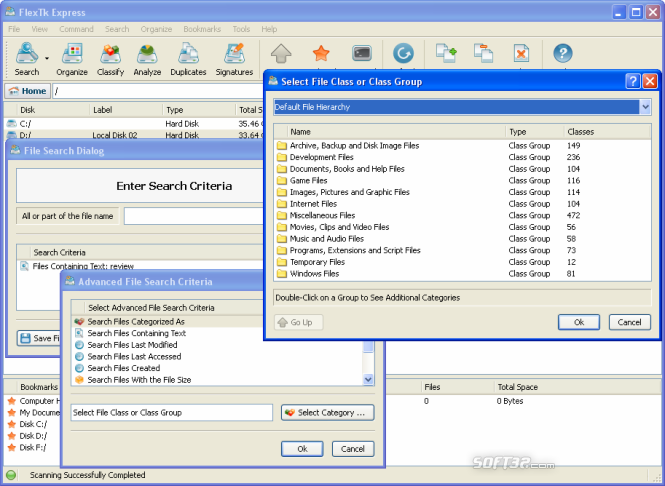Open the Search menu
Viewport: 665px width, 486px height.
click(x=117, y=29)
